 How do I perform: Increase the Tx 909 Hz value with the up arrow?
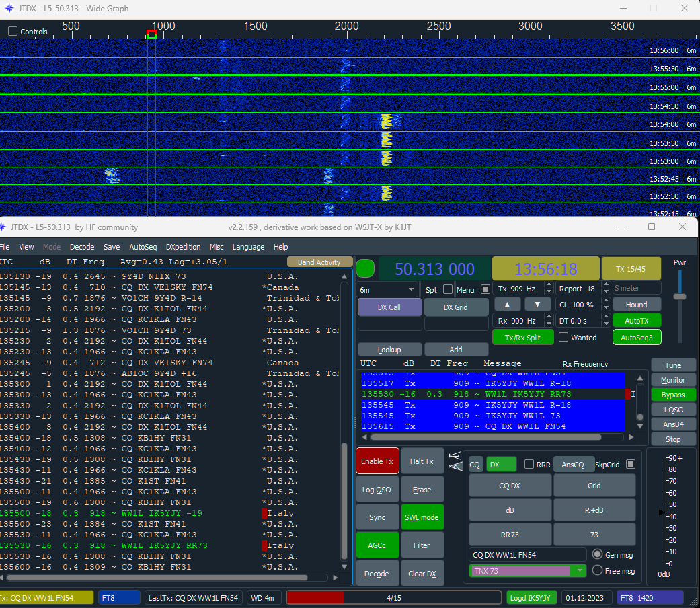tap(549, 285)
